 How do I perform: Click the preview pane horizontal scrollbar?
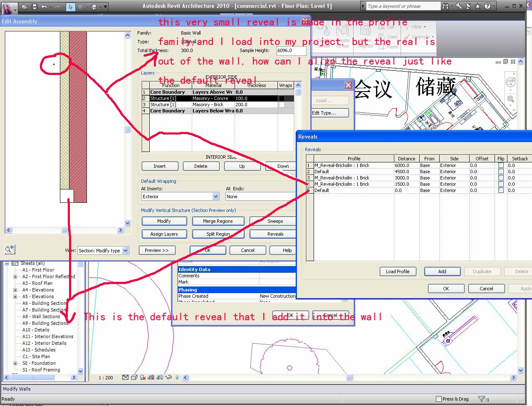[64, 230]
